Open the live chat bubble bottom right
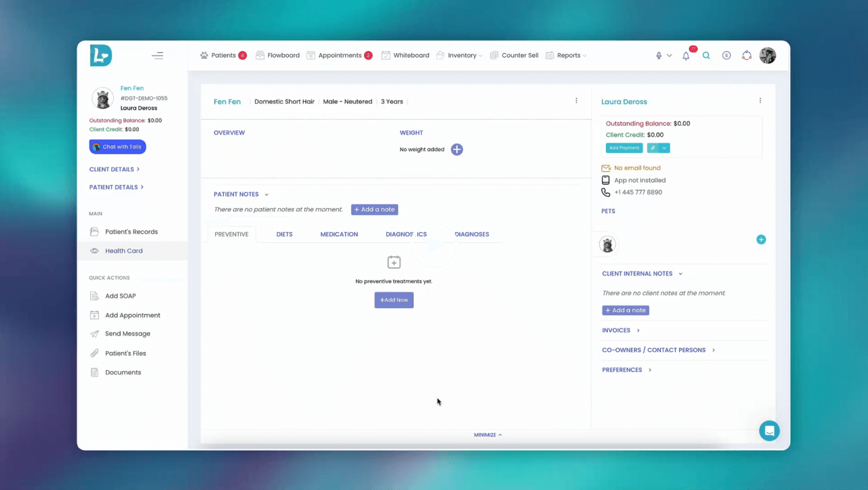Screen dimensions: 868x490 tap(769, 430)
